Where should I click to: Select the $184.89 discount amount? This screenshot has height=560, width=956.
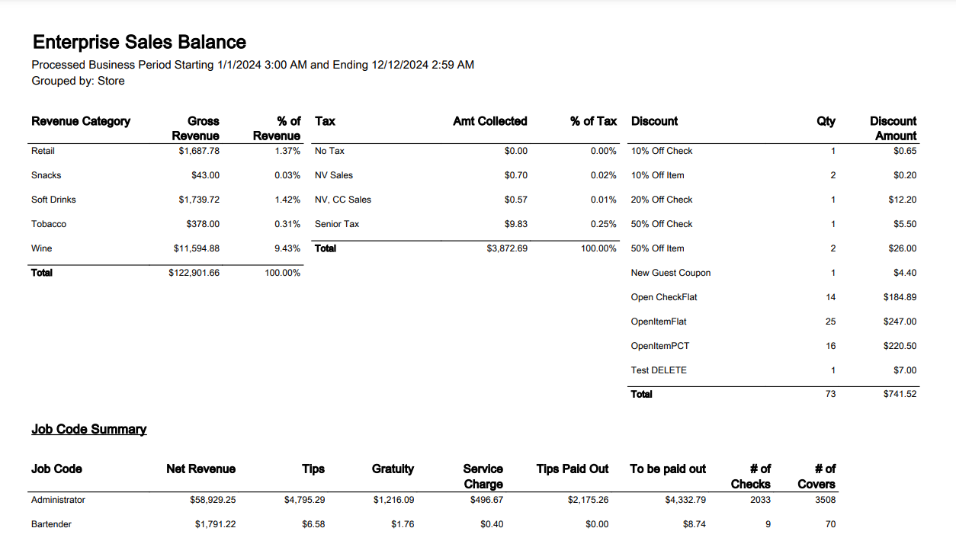click(x=900, y=297)
